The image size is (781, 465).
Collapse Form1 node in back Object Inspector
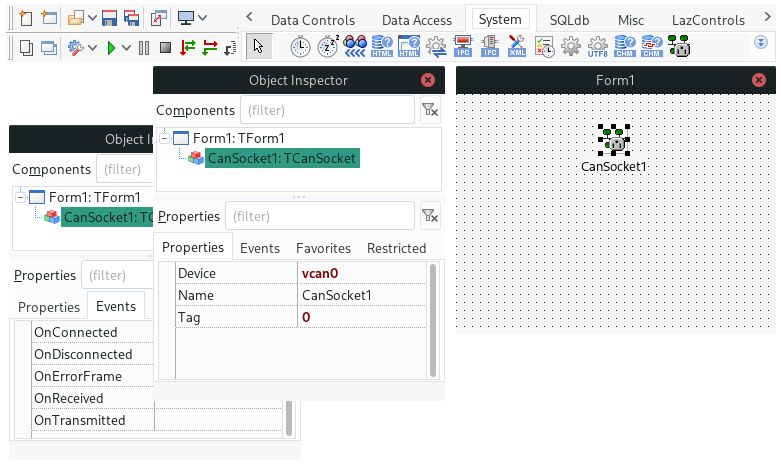click(20, 198)
